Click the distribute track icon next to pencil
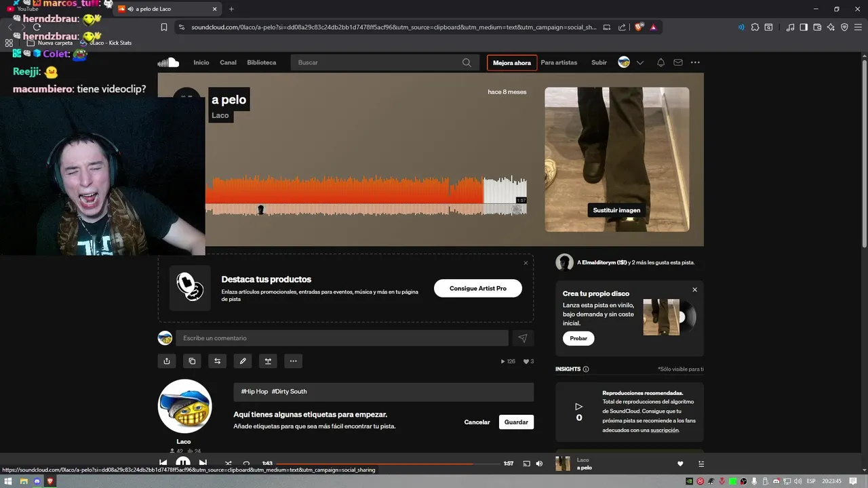The image size is (868, 488). 268,361
